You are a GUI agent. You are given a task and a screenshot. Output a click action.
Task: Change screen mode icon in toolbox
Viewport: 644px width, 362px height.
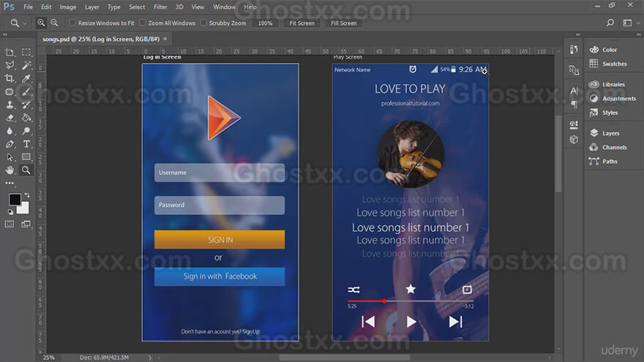click(26, 224)
